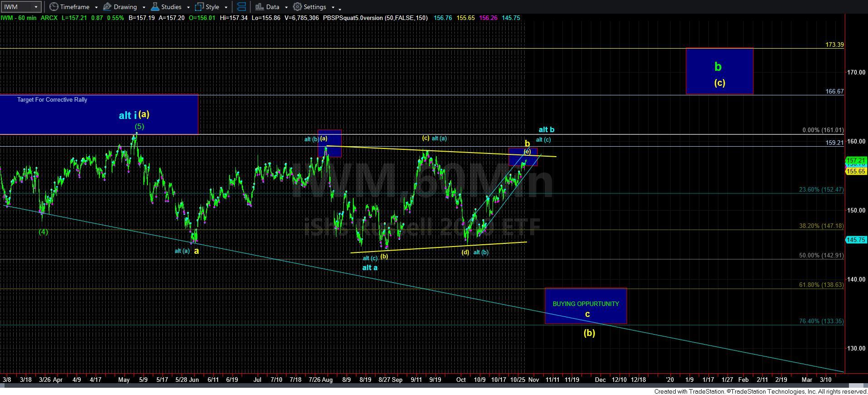Viewport: 868px width, 395px height.
Task: Select the alt i wave label
Action: pos(127,115)
